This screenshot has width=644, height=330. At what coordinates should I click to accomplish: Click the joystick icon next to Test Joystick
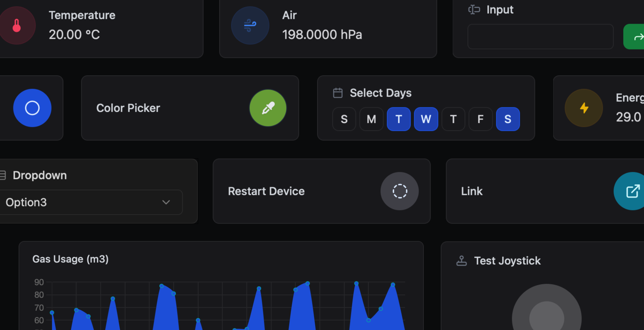point(461,261)
